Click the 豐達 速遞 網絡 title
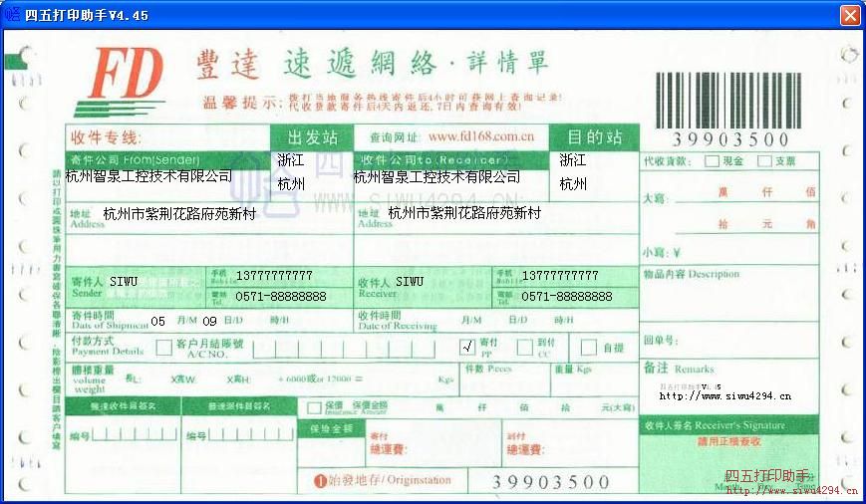The height and width of the screenshot is (504, 866). click(373, 64)
